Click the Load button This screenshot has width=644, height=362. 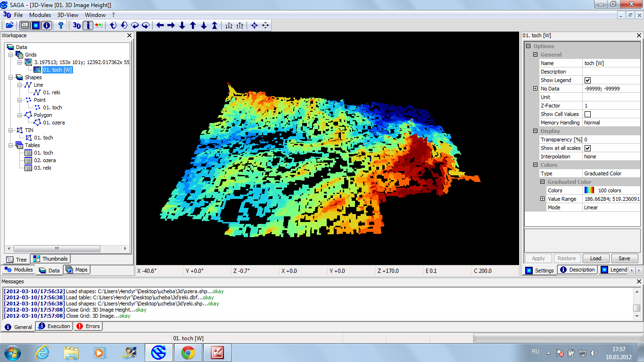point(595,258)
